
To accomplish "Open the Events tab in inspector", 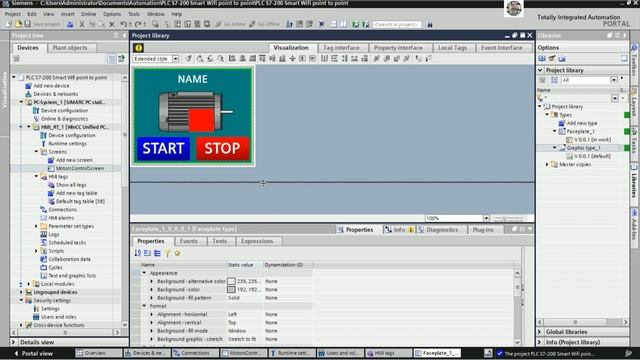I will 189,241.
